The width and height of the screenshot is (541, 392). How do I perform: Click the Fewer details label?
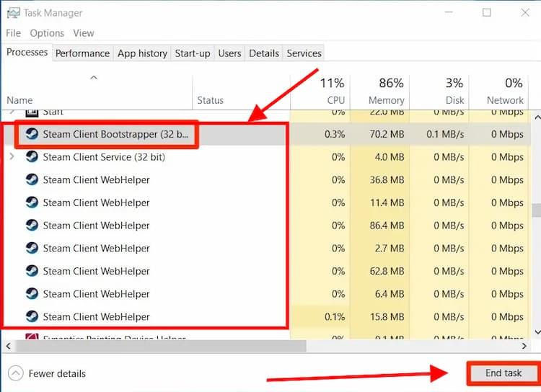[57, 374]
